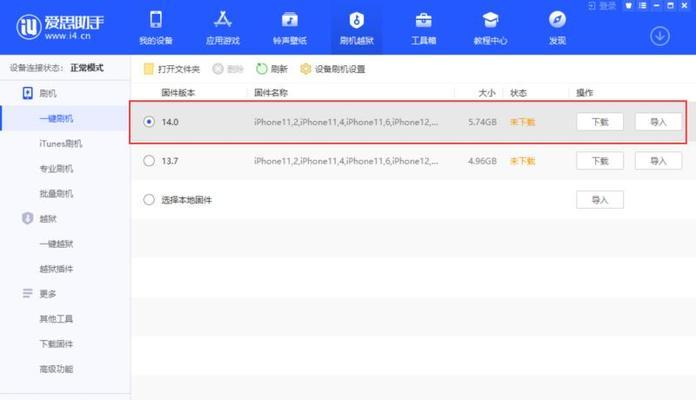
Task: Click the 越狱 shield section in sidebar
Action: 39,218
